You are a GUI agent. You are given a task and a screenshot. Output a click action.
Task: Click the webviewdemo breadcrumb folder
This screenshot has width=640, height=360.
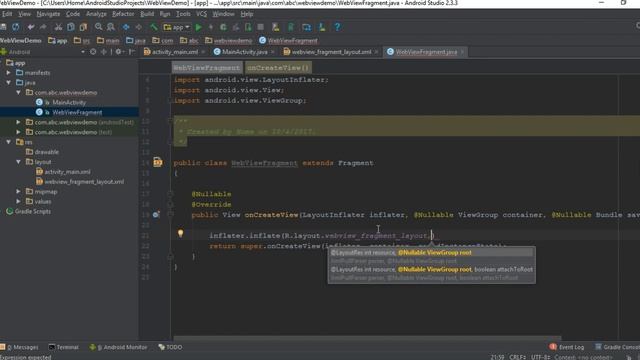[229, 40]
